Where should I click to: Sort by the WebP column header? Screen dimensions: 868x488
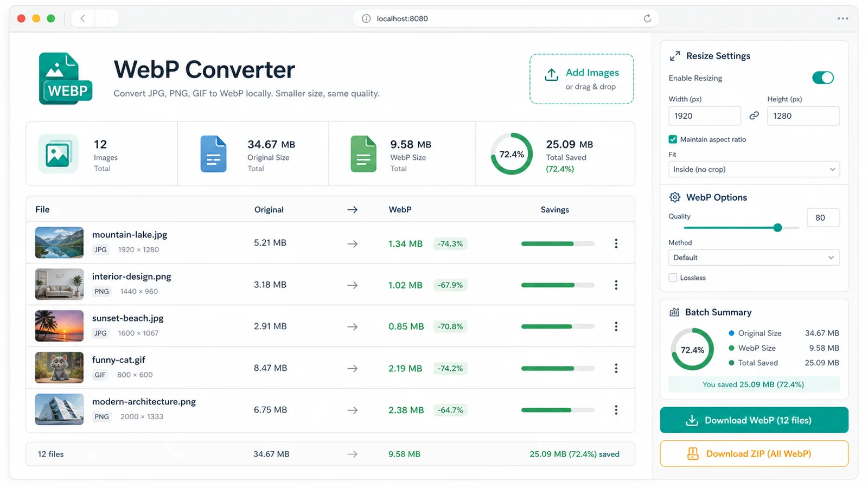point(400,209)
